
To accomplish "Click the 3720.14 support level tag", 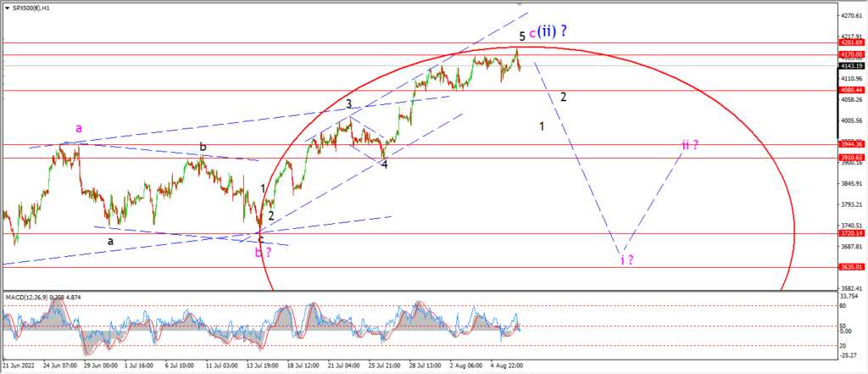I will pyautogui.click(x=851, y=233).
